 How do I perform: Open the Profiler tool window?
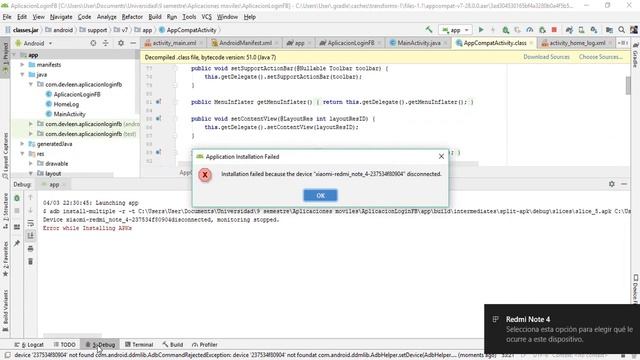(x=204, y=344)
